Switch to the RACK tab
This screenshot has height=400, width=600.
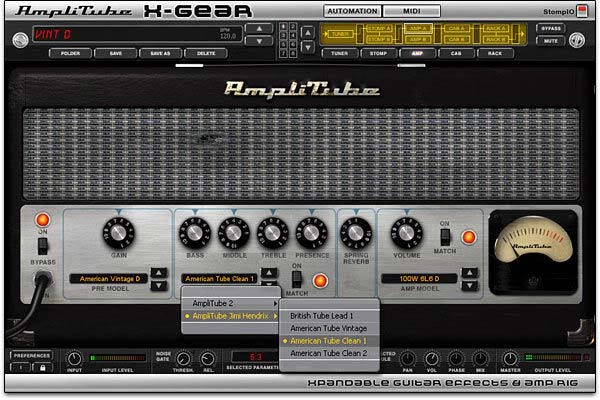(x=495, y=53)
